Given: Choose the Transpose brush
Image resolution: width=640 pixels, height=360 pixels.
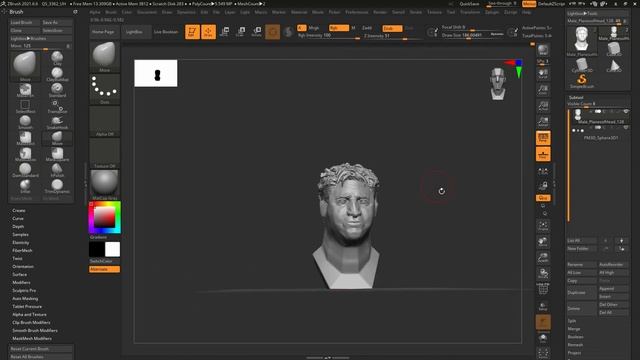Looking at the screenshot, I should [57, 106].
